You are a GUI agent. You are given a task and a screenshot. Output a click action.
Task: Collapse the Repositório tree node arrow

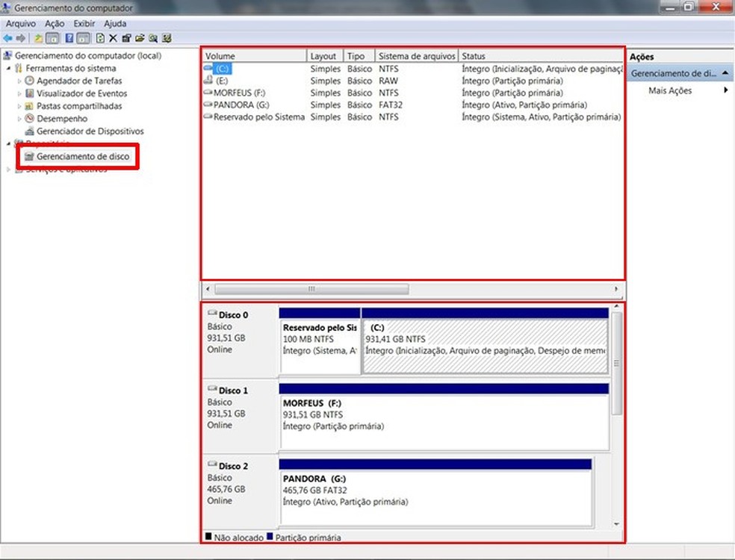(8, 143)
